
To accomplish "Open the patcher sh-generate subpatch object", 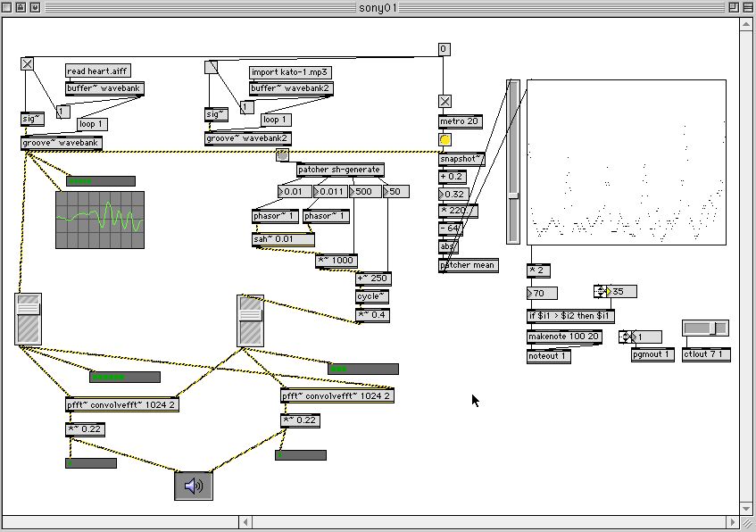I will point(339,170).
